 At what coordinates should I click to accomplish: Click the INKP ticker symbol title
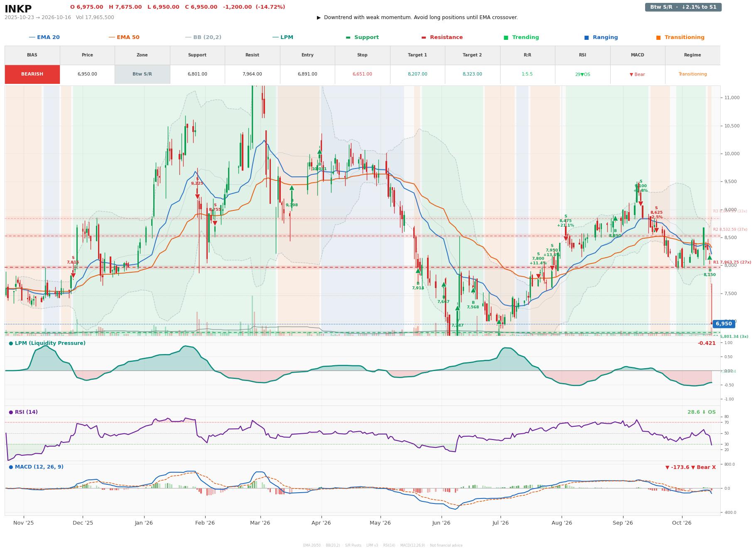[x=18, y=9]
